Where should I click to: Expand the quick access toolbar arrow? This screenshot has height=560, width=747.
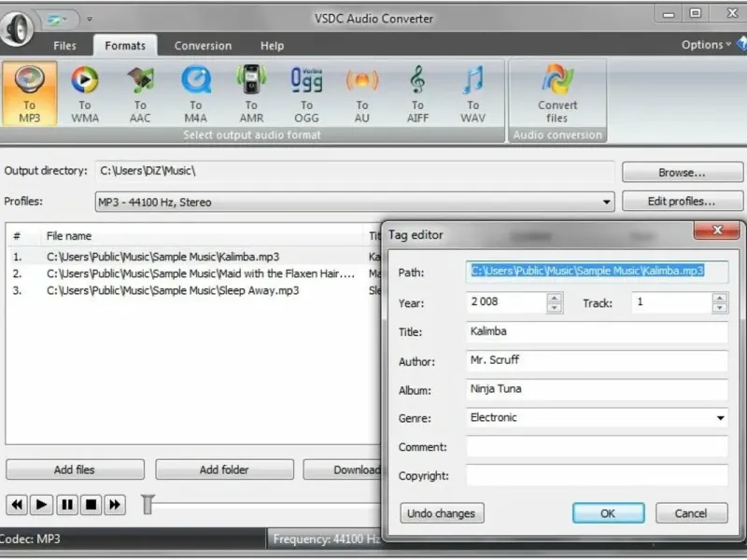point(90,20)
